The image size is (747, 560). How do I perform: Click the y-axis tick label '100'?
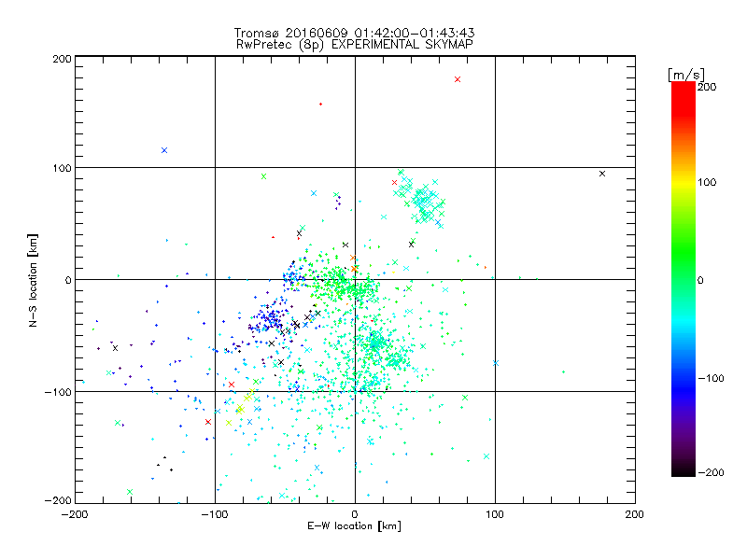pyautogui.click(x=63, y=168)
